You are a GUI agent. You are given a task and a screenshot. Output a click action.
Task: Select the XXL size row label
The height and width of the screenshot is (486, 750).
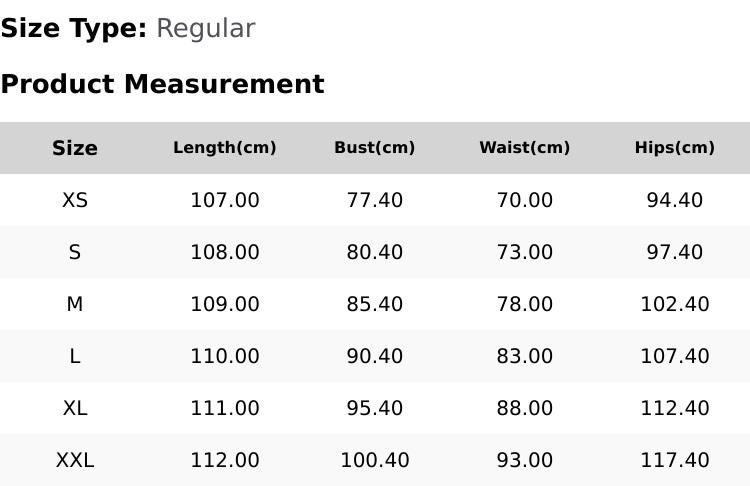pyautogui.click(x=75, y=460)
